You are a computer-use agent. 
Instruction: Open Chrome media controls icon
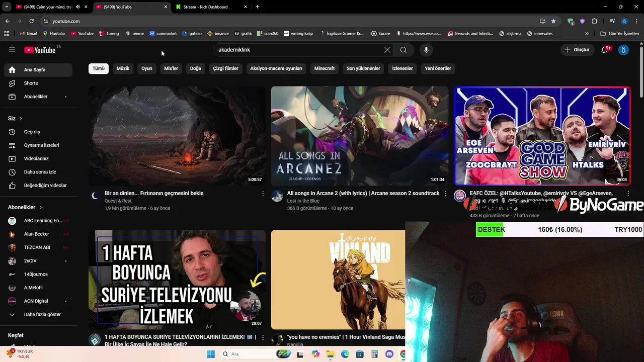612,21
